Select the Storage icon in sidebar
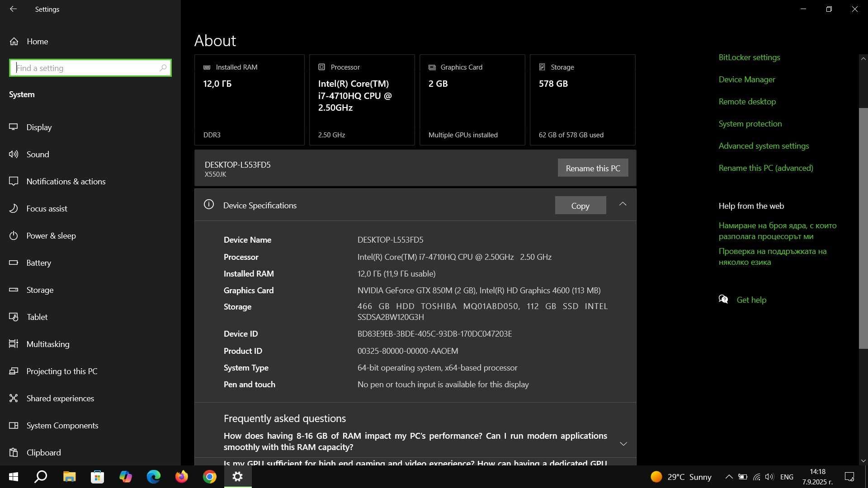868x488 pixels. pos(14,290)
